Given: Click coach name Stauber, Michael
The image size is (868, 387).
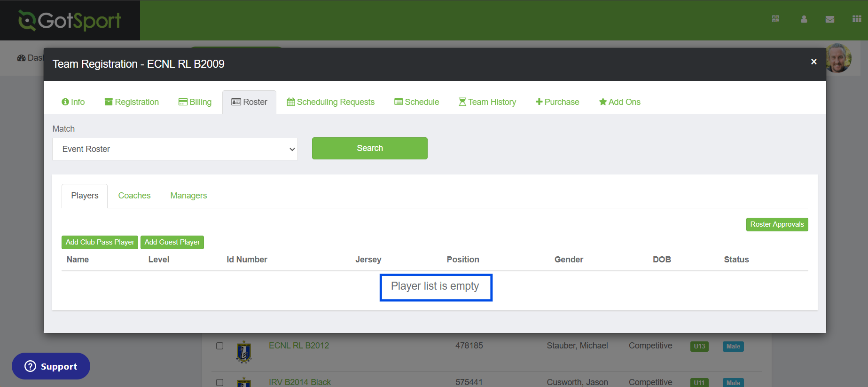Looking at the screenshot, I should (577, 346).
